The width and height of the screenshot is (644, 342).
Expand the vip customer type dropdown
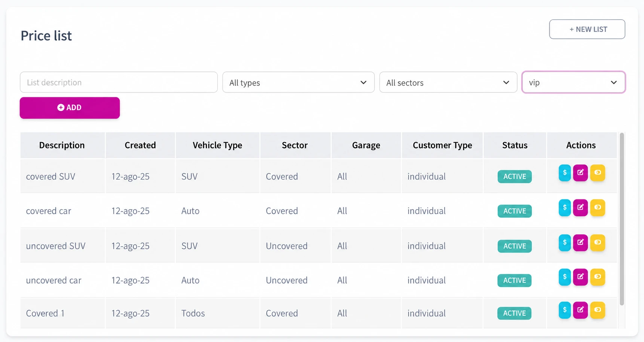click(573, 82)
